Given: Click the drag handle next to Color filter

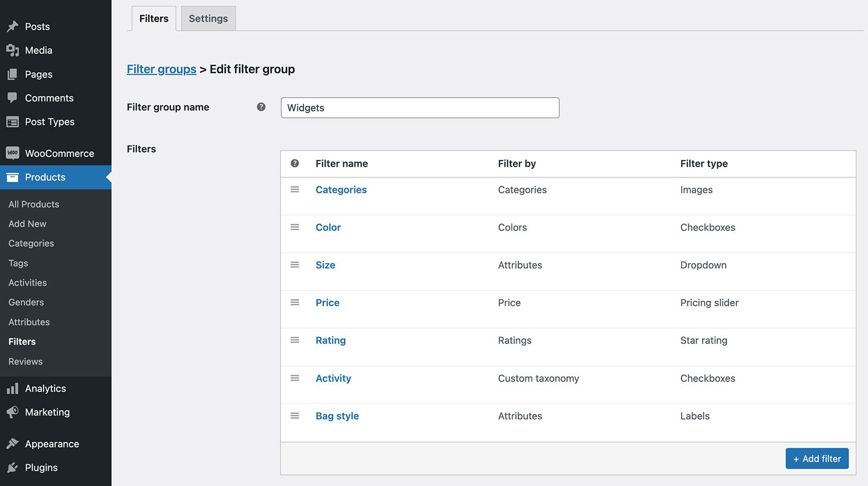Looking at the screenshot, I should click(x=295, y=227).
